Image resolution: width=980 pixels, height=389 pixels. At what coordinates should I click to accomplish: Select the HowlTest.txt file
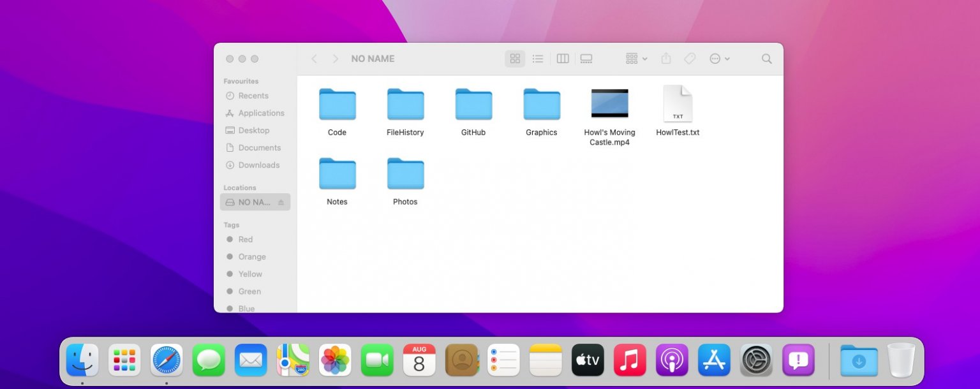click(x=678, y=104)
